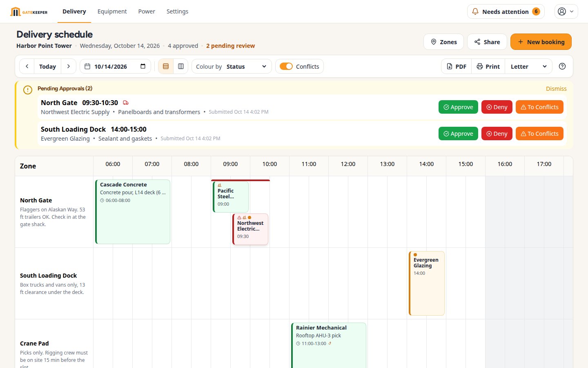Export the schedule as PDF
This screenshot has width=588, height=368.
pyautogui.click(x=457, y=66)
